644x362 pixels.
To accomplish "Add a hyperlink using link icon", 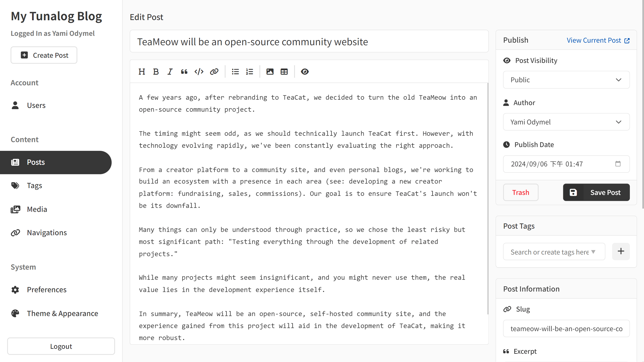I will point(214,72).
